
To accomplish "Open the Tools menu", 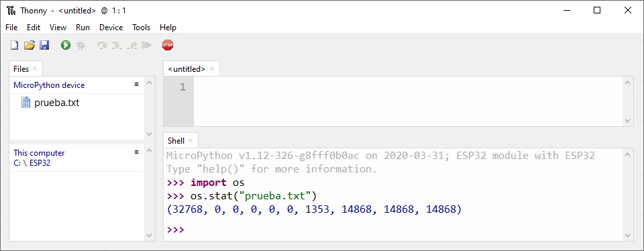I will tap(142, 28).
